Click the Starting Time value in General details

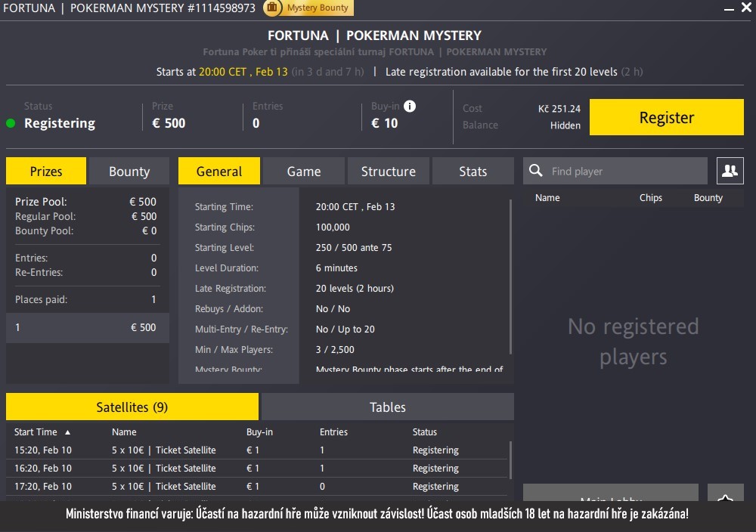[355, 207]
